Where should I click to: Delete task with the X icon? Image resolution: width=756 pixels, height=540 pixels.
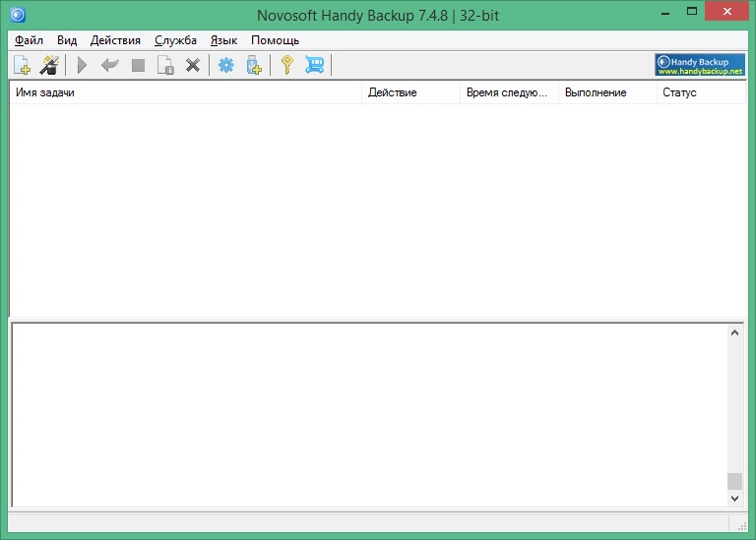click(193, 65)
